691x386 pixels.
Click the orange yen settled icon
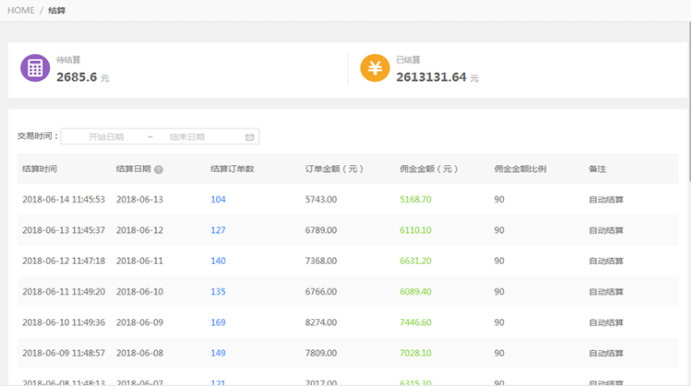[x=375, y=68]
